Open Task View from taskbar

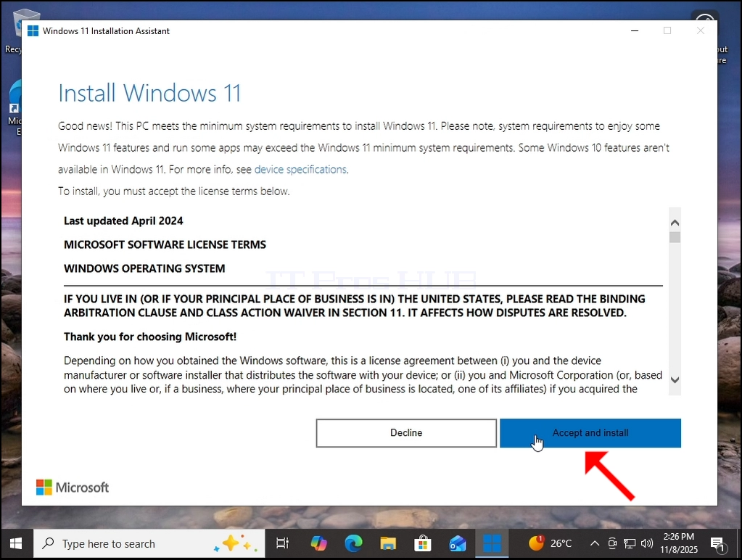(x=282, y=544)
